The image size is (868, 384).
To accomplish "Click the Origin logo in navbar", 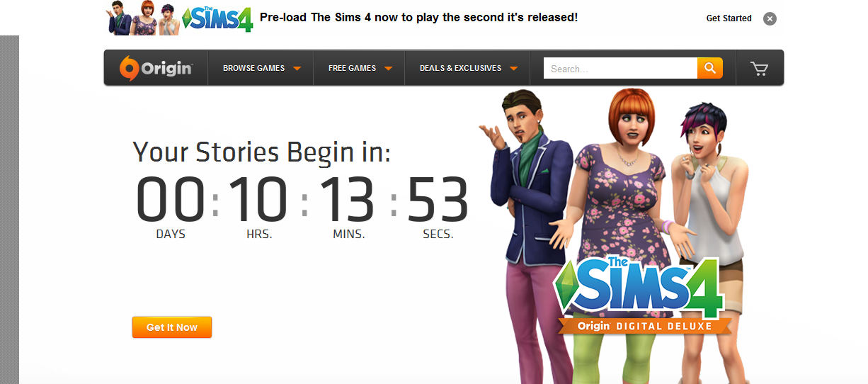I will [156, 68].
